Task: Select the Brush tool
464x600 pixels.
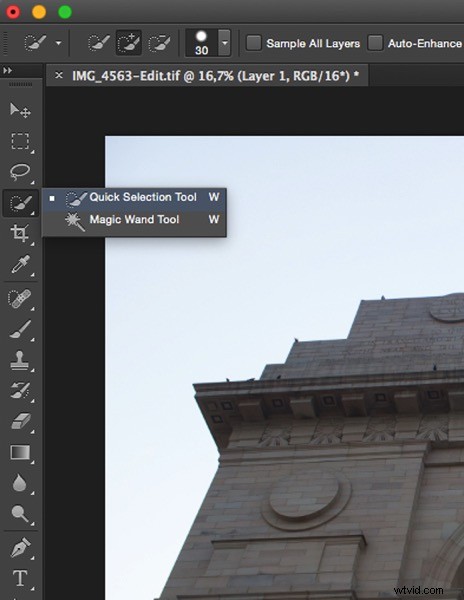Action: [20, 329]
